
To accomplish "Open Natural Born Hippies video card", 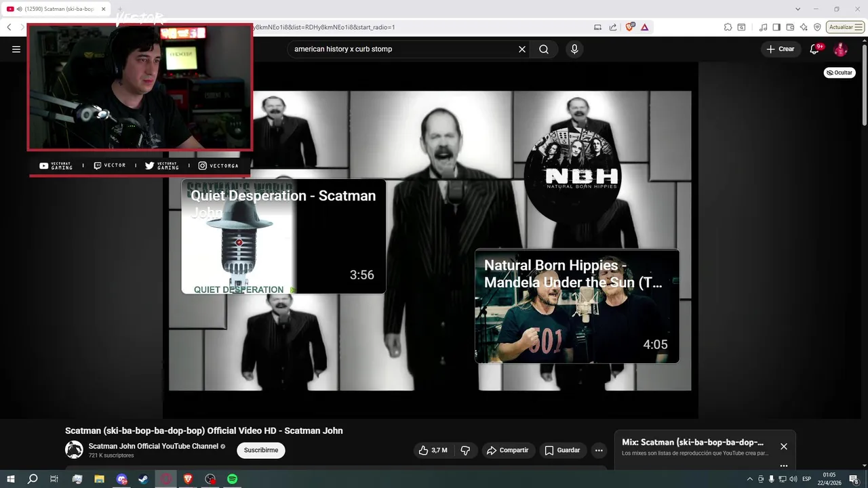I will (577, 306).
